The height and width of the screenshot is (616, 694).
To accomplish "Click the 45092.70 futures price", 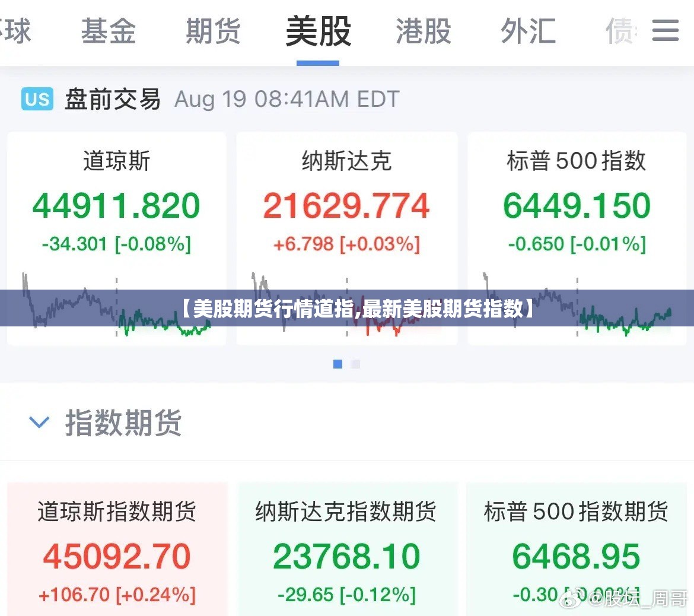I will (117, 556).
